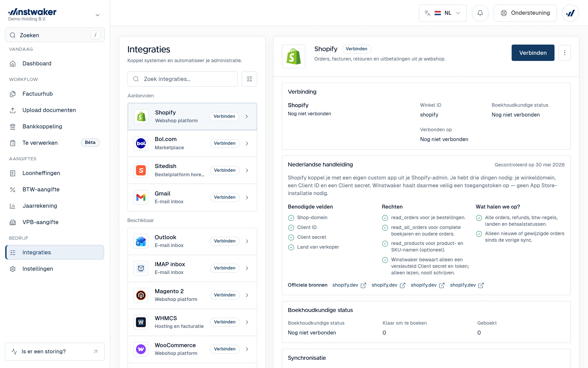
Task: Click the Winkel ID value shopify
Action: [x=429, y=115]
